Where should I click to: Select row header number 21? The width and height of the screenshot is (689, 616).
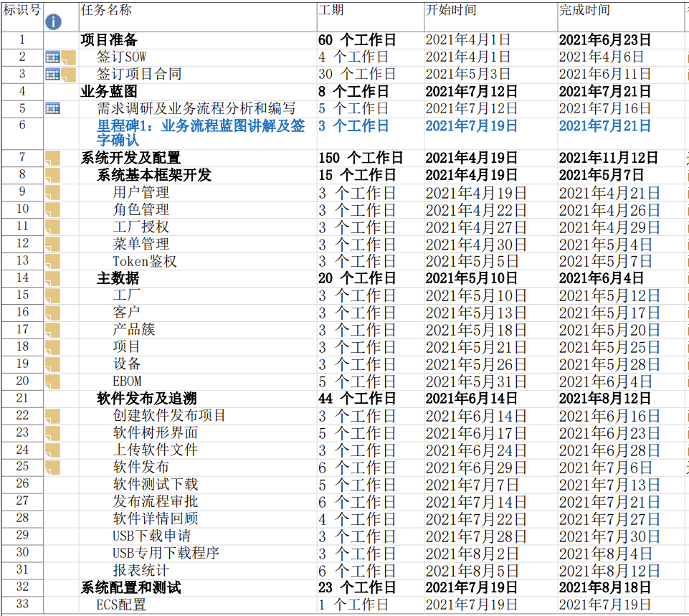(x=22, y=398)
